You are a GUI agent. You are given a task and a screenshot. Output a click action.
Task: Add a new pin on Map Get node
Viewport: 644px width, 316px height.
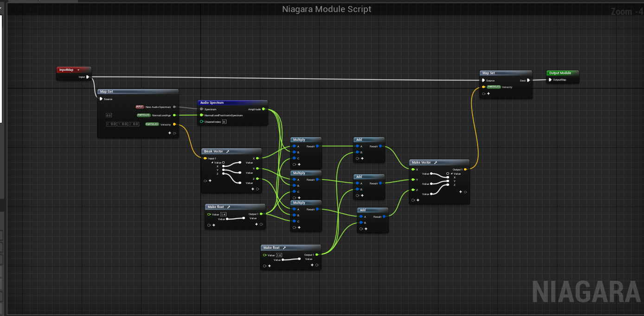tap(170, 133)
